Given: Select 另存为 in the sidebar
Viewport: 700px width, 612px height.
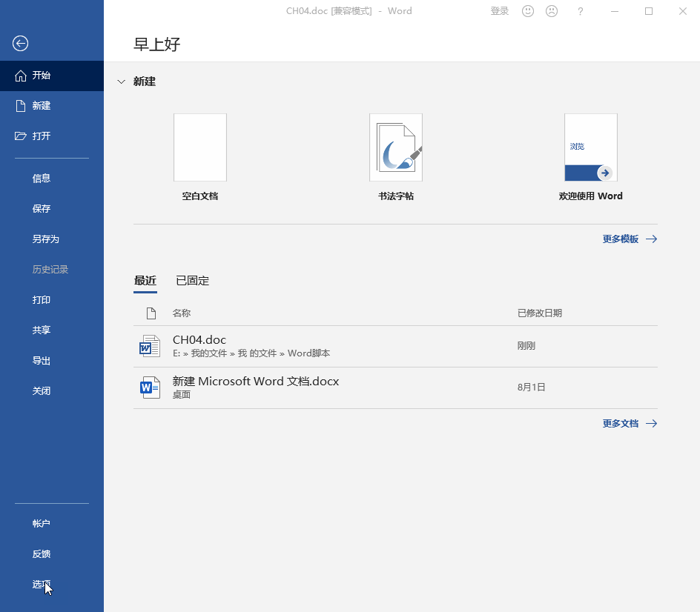Looking at the screenshot, I should (52, 239).
